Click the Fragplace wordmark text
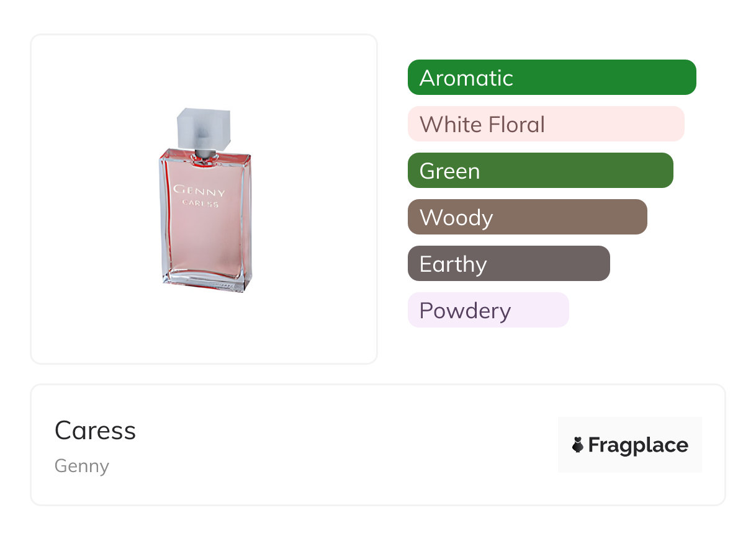This screenshot has height=536, width=756. 638,445
